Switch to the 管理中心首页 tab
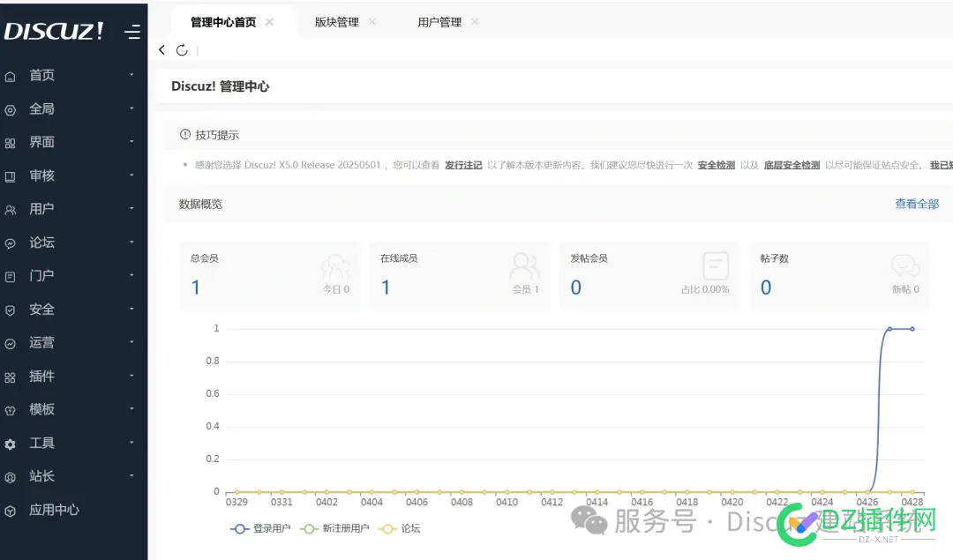The height and width of the screenshot is (560, 953). pyautogui.click(x=223, y=22)
